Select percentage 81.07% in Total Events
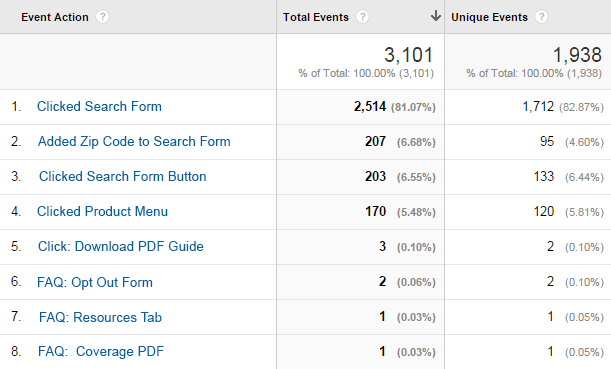 click(413, 107)
